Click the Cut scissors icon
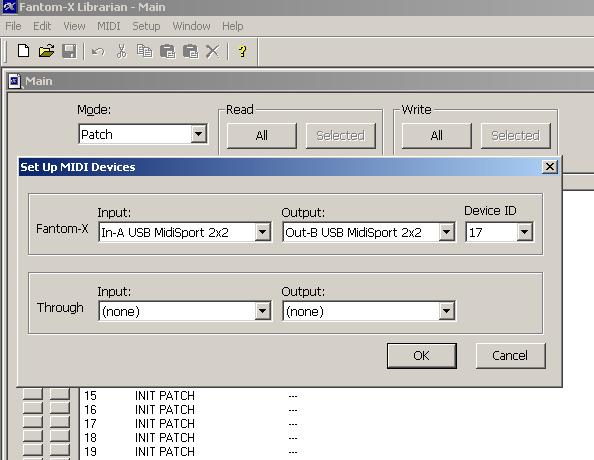The height and width of the screenshot is (460, 594). pos(121,51)
